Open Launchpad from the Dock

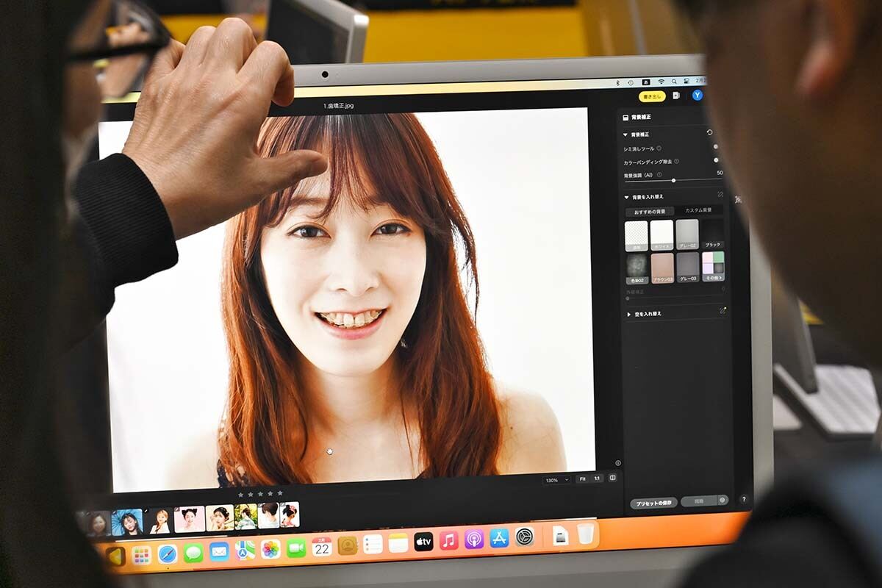[x=141, y=555]
